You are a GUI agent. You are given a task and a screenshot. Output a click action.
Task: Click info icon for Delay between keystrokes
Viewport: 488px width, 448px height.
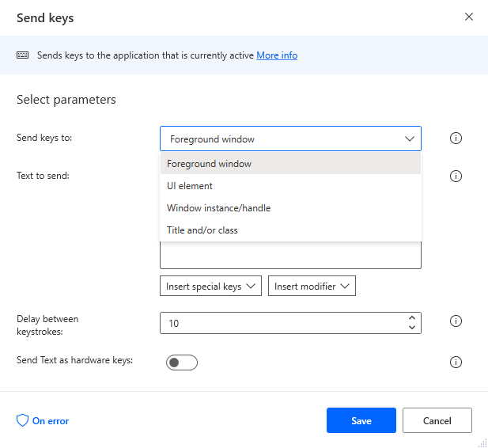coord(456,321)
